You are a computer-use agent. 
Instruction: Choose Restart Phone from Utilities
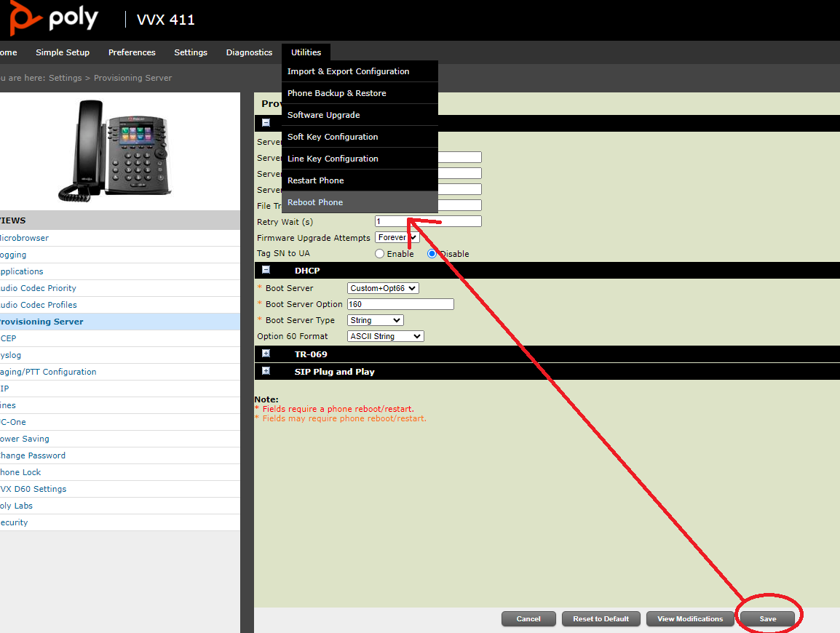pos(360,180)
